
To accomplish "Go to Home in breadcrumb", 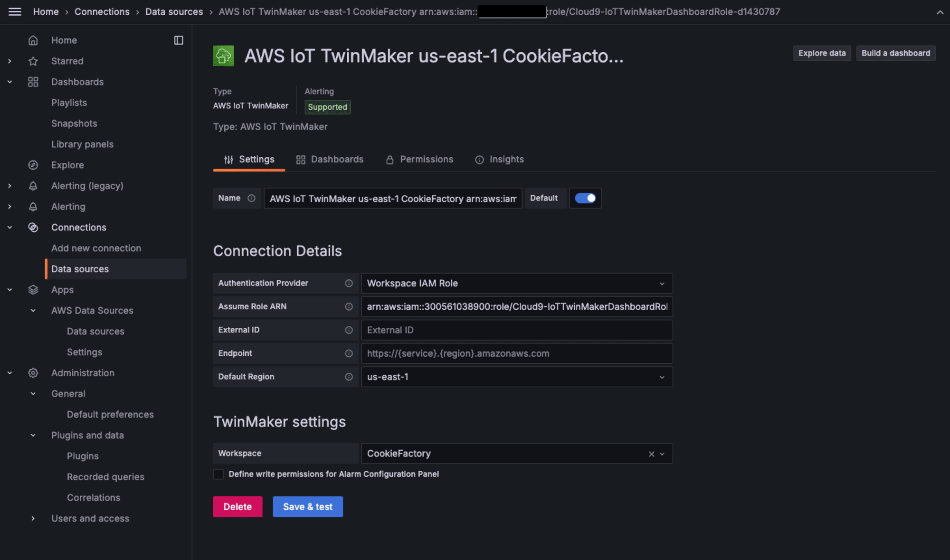I will click(x=46, y=12).
